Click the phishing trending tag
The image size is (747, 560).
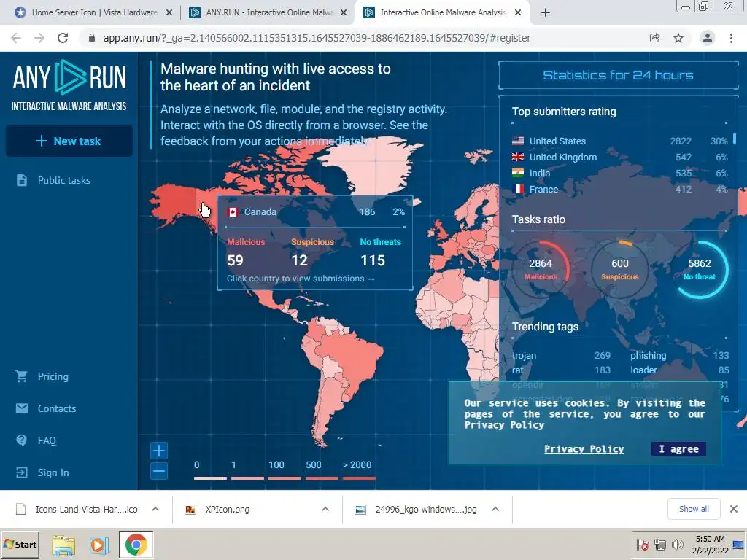pos(649,355)
